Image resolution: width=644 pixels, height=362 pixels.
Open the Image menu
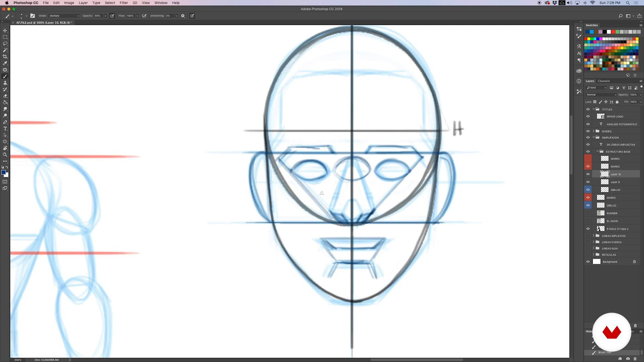tap(69, 3)
